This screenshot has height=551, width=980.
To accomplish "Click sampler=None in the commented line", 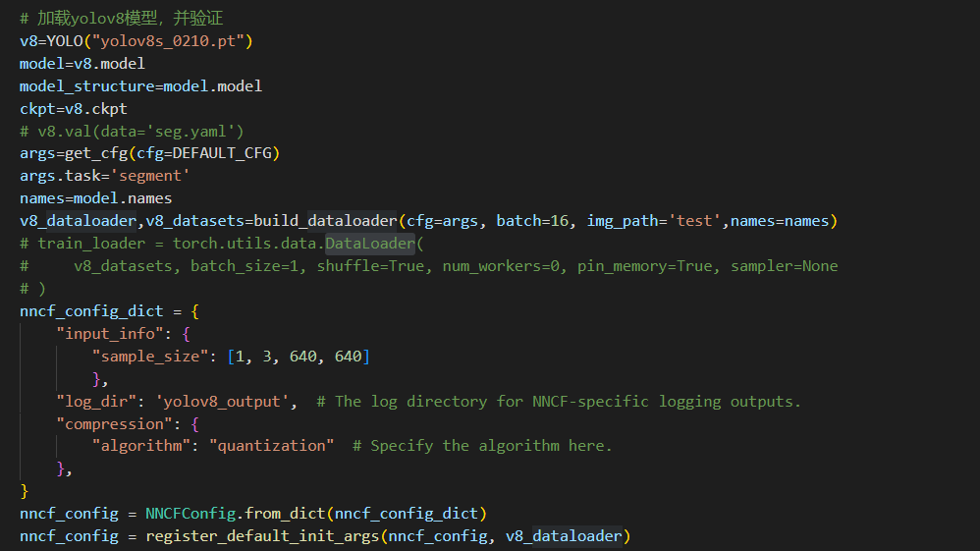I will [x=785, y=266].
